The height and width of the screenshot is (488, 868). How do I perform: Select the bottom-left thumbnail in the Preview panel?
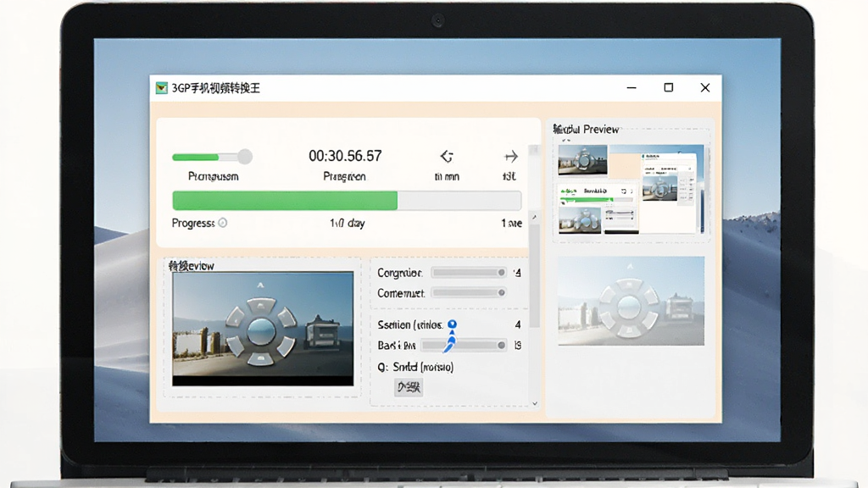[x=580, y=219]
